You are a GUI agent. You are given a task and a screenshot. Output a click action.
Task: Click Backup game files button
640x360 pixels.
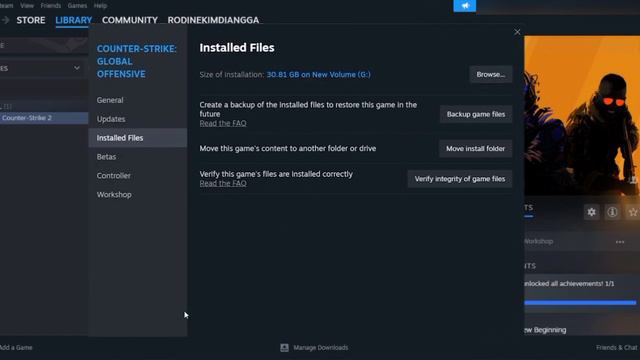click(476, 114)
